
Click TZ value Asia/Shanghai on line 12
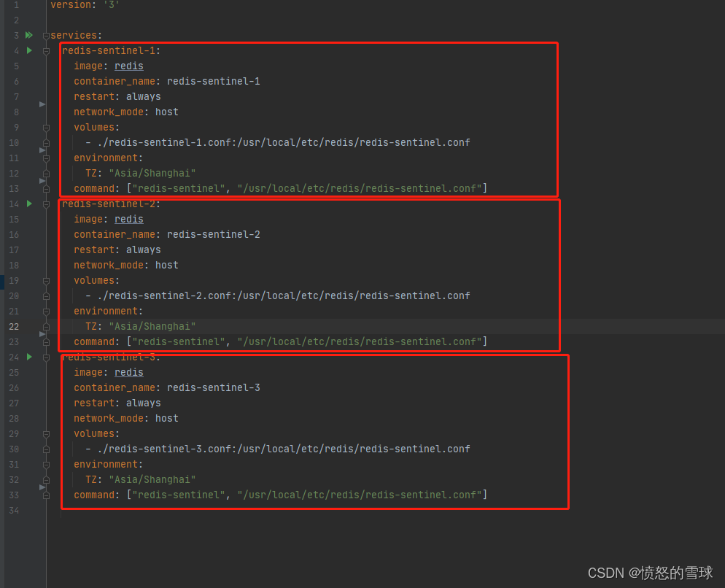click(x=152, y=173)
